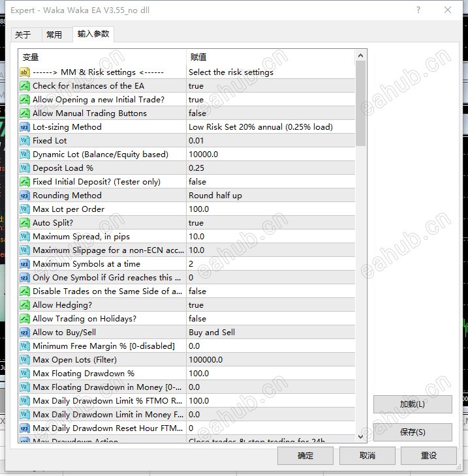Screen dimensions: 468x476
Task: Click the icon beside Maximum Spread, in pips
Action: [25, 237]
